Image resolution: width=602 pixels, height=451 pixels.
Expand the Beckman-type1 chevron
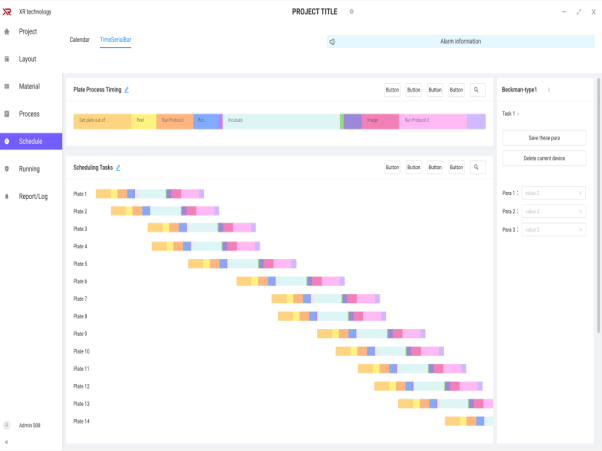548,90
